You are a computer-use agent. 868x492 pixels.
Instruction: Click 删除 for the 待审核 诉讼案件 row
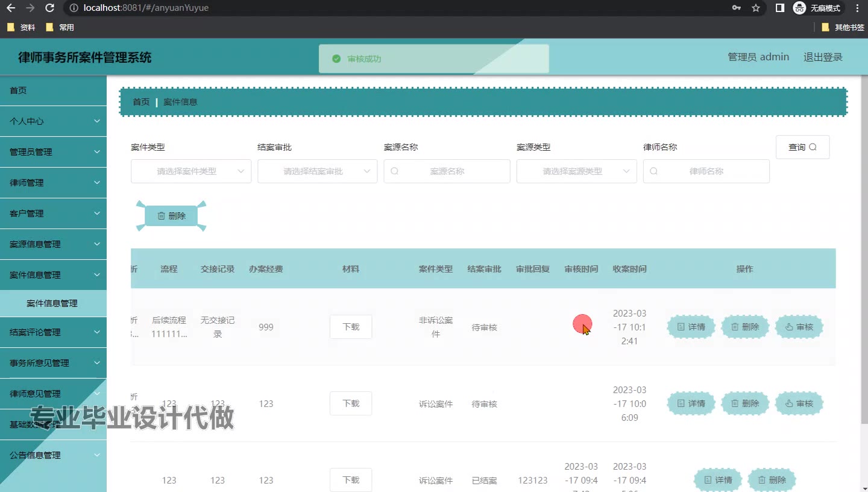pyautogui.click(x=745, y=403)
